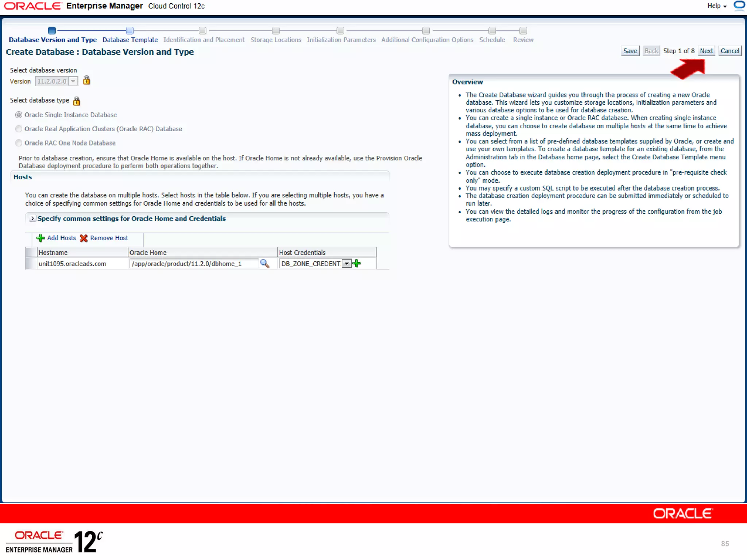Select Oracle Single Instance Database radio
Image resolution: width=747 pixels, height=560 pixels.
(x=19, y=115)
